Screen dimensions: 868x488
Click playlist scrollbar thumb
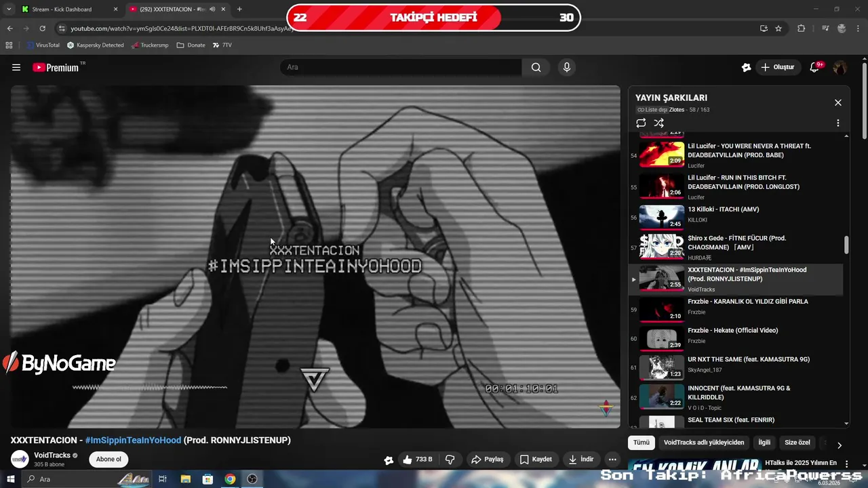click(846, 245)
